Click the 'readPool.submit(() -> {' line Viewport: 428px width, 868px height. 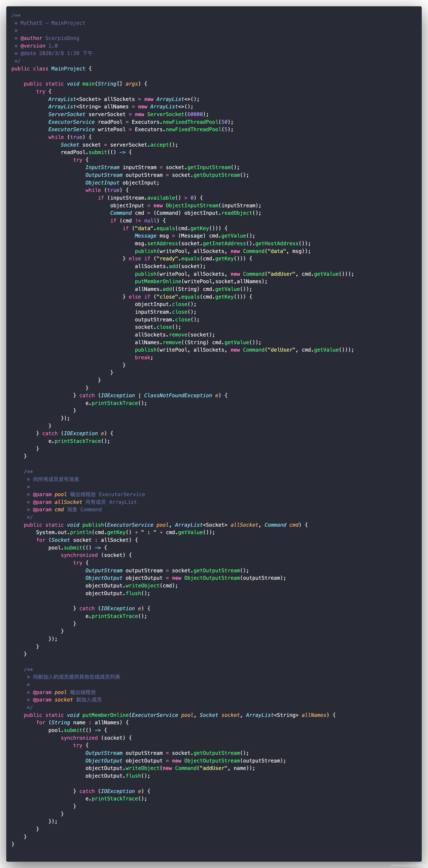(x=96, y=152)
